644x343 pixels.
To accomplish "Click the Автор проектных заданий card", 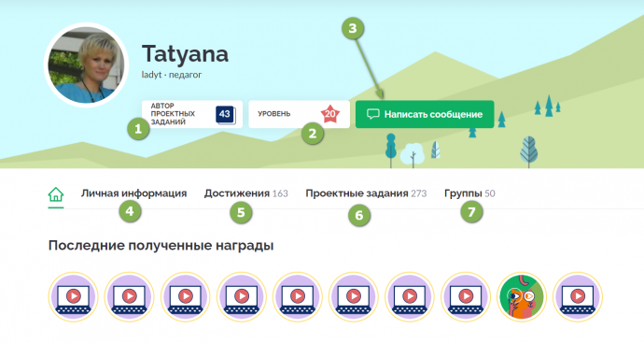I will coord(192,114).
